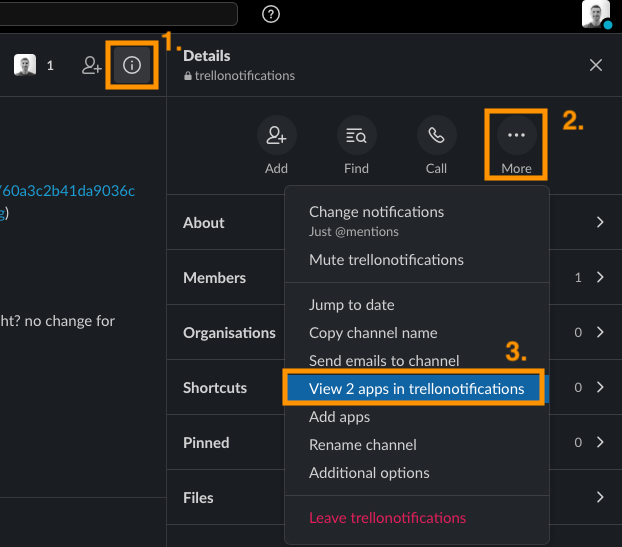Choose Add apps from the menu
This screenshot has width=622, height=547.
(x=417, y=417)
